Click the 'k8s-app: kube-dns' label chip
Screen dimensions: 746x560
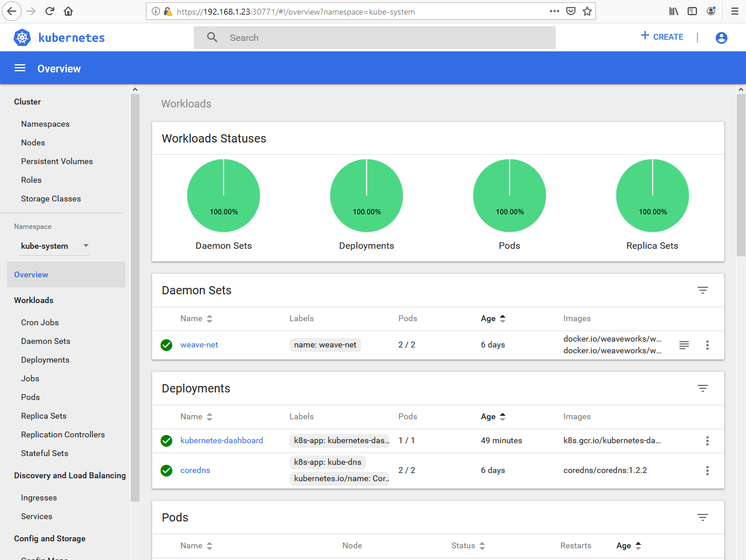point(327,462)
